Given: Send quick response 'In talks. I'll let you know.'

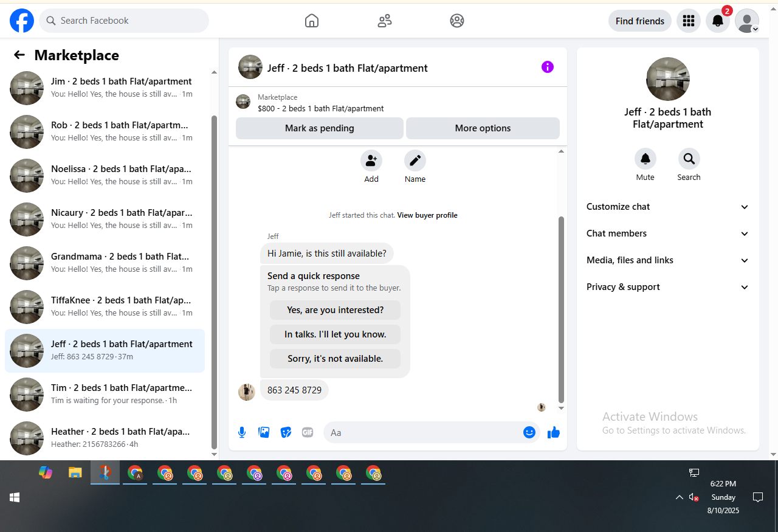Looking at the screenshot, I should click(x=336, y=334).
